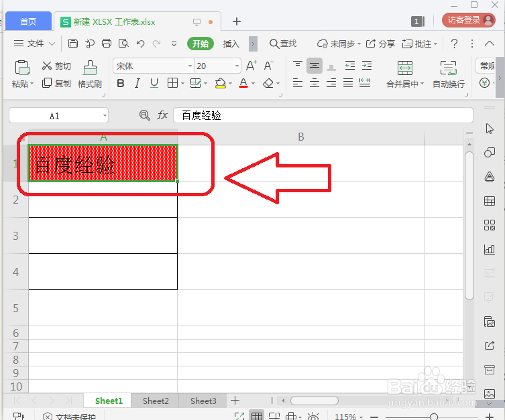This screenshot has width=505, height=420.
Task: Toggle Italic formatting
Action: point(137,83)
